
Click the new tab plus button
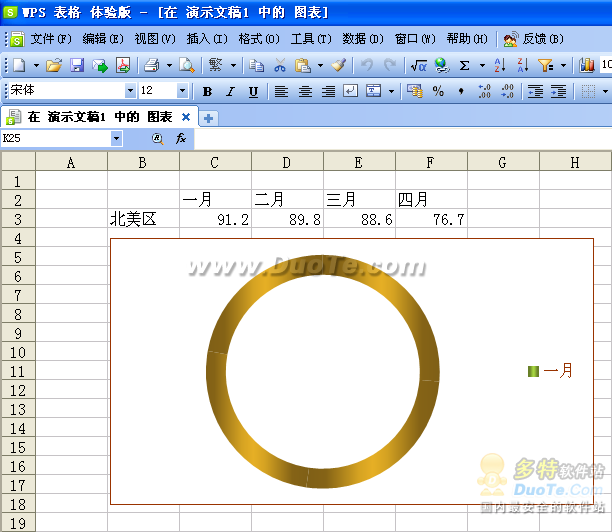click(x=209, y=117)
